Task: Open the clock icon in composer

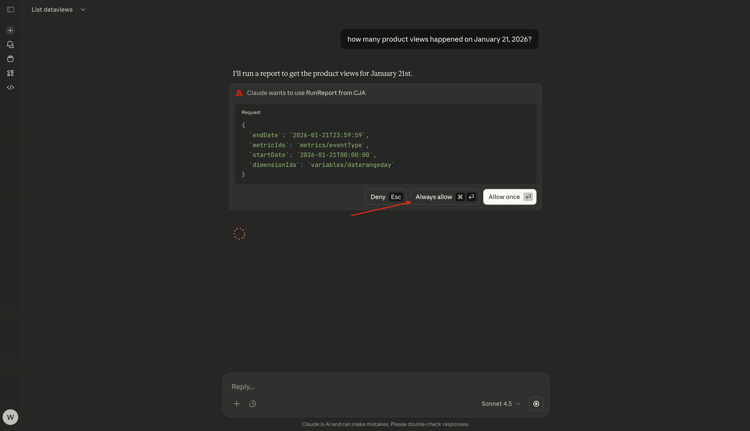Action: pyautogui.click(x=253, y=404)
